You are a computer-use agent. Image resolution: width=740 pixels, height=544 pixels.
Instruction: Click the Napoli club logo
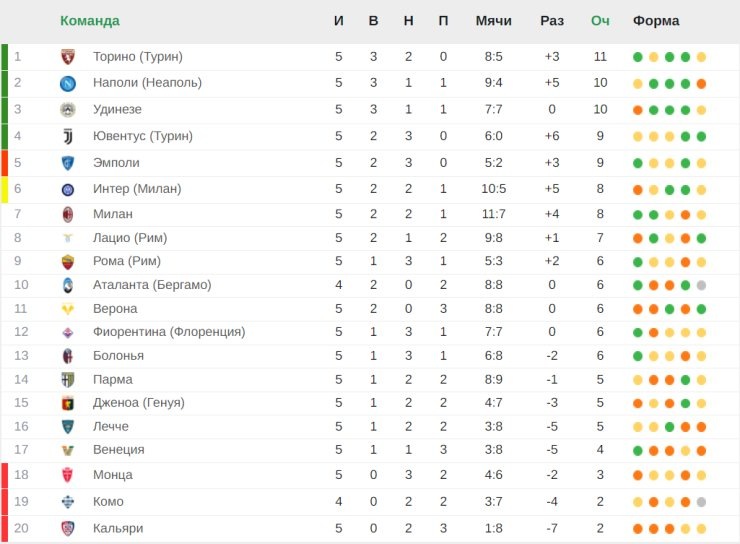68,83
